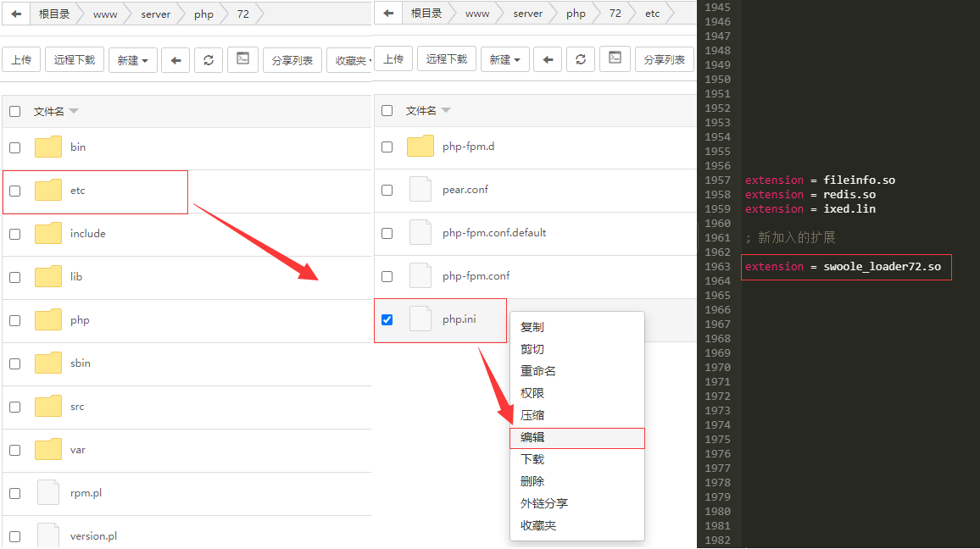The image size is (980, 549).
Task: Open the bin folder icon
Action: 48,147
